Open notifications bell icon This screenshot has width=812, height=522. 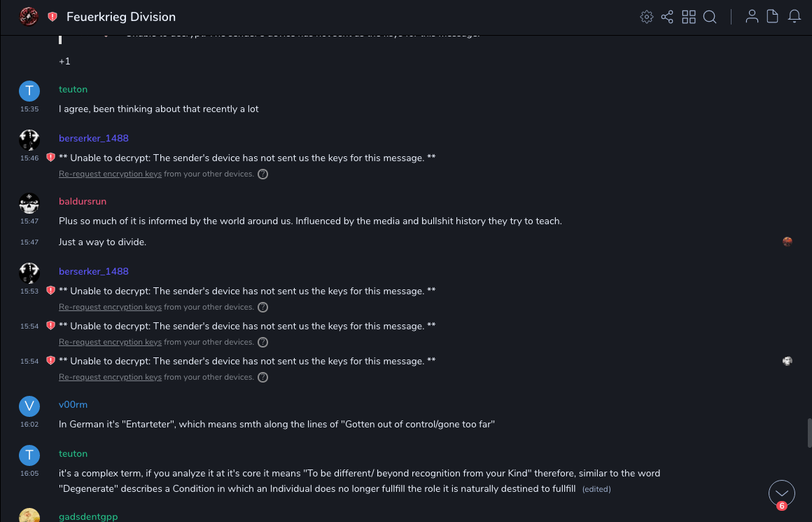(x=794, y=17)
